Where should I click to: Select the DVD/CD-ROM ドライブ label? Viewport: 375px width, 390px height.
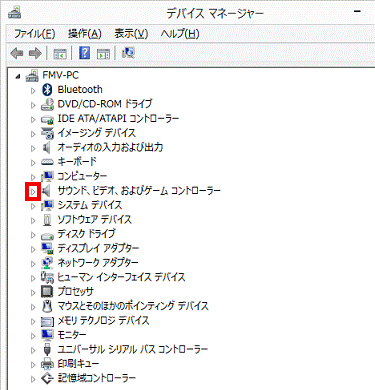pos(105,104)
